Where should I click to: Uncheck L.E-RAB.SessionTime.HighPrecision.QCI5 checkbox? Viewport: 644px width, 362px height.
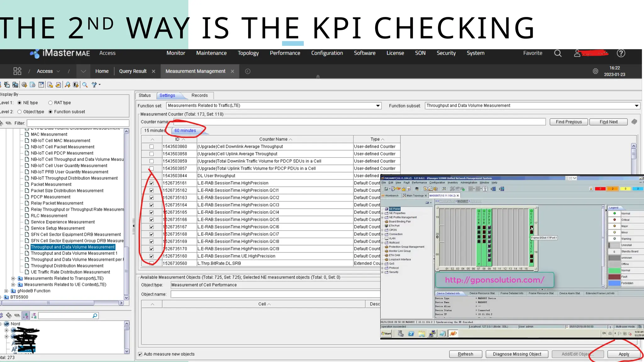[152, 220]
